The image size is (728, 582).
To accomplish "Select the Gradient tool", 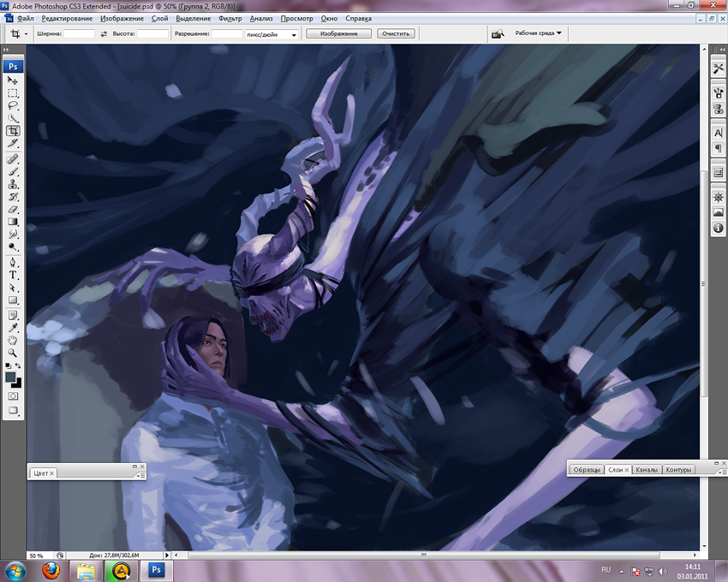I will [13, 222].
